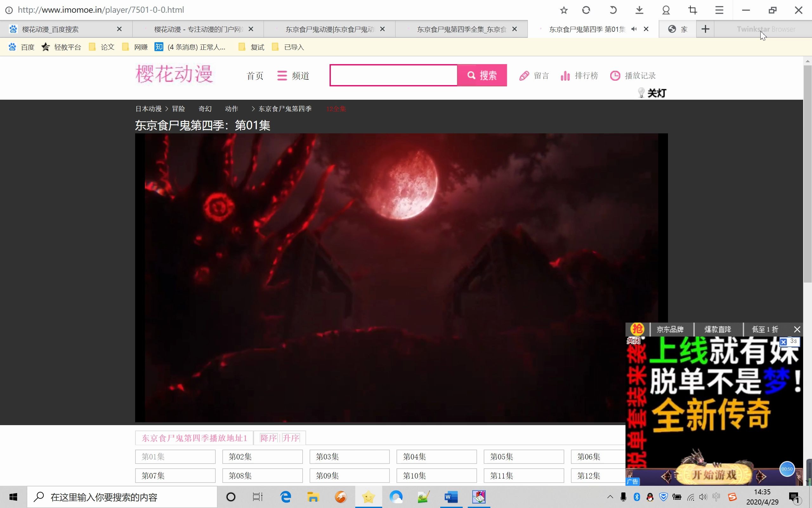This screenshot has height=508, width=812.
Task: Sort episodes with 降序
Action: [x=268, y=438]
